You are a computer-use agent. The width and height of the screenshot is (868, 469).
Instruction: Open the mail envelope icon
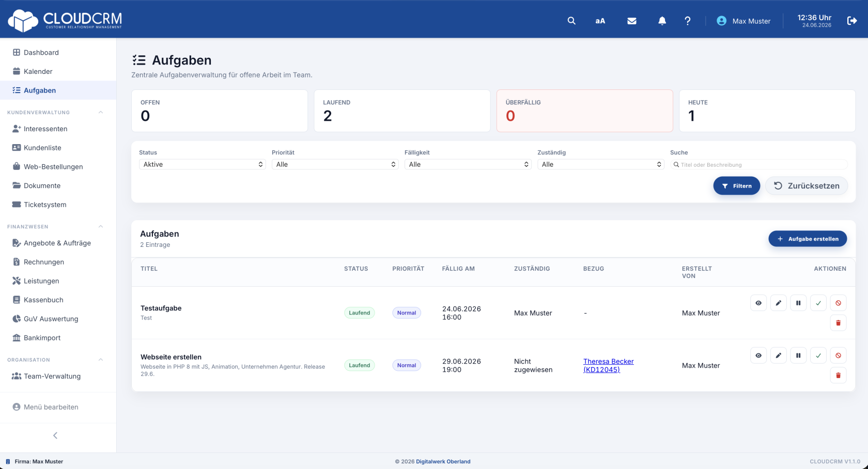[x=632, y=21]
